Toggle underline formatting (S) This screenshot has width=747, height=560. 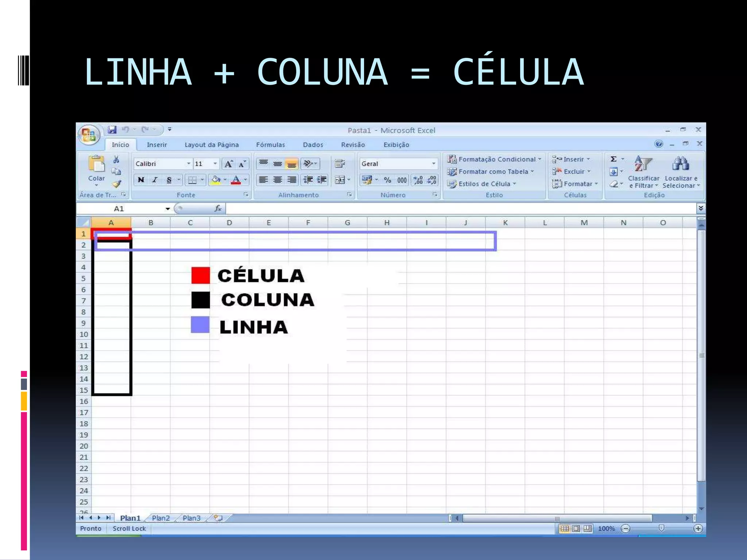point(169,180)
